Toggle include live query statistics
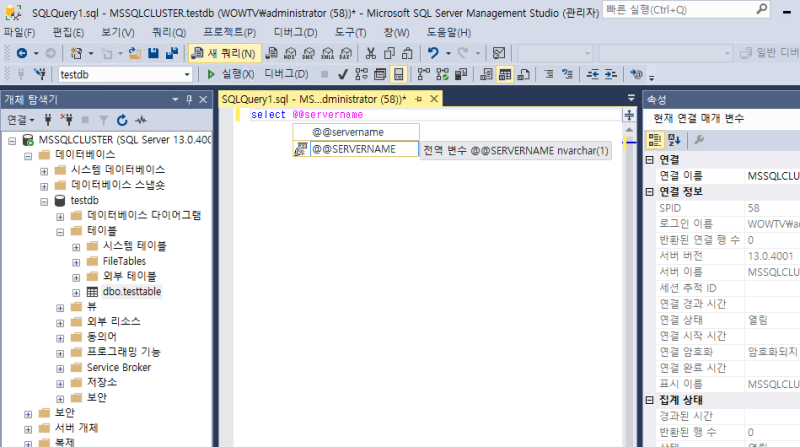Image resolution: width=800 pixels, height=447 pixels. pos(442,74)
